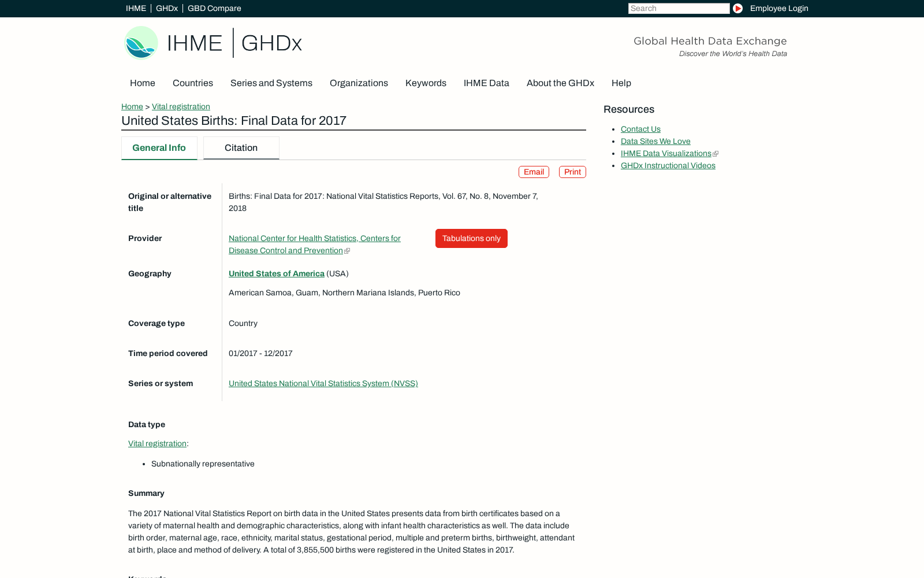
Task: Click the Series or system label
Action: [x=161, y=383]
